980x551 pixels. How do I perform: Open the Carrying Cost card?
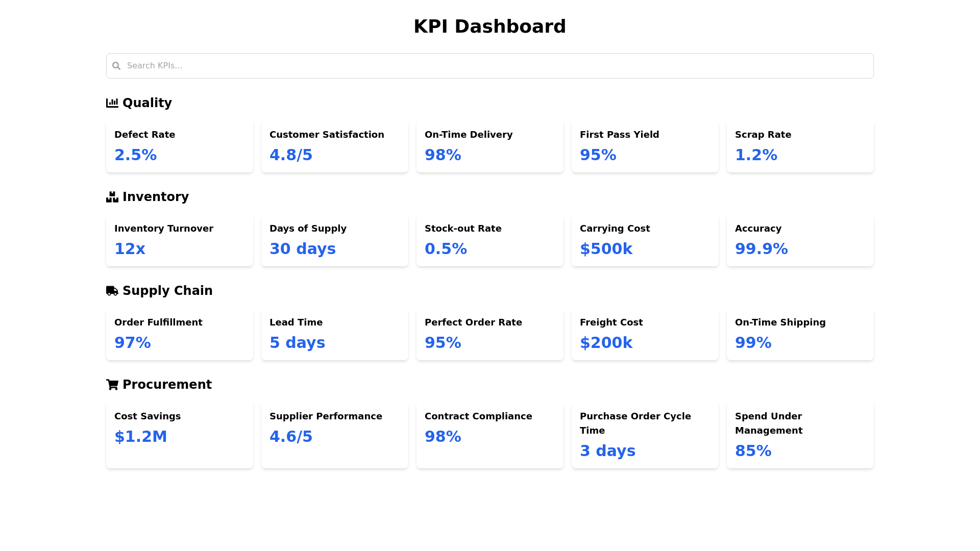tap(645, 240)
